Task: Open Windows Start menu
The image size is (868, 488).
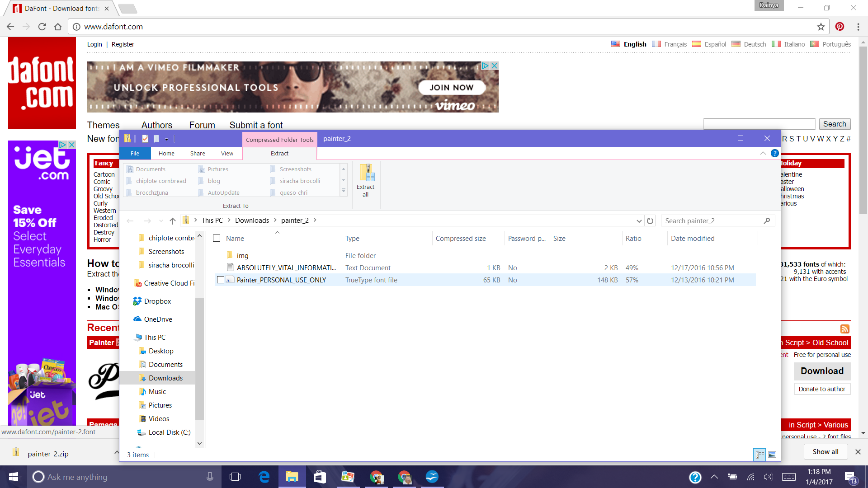Action: pos(14,477)
